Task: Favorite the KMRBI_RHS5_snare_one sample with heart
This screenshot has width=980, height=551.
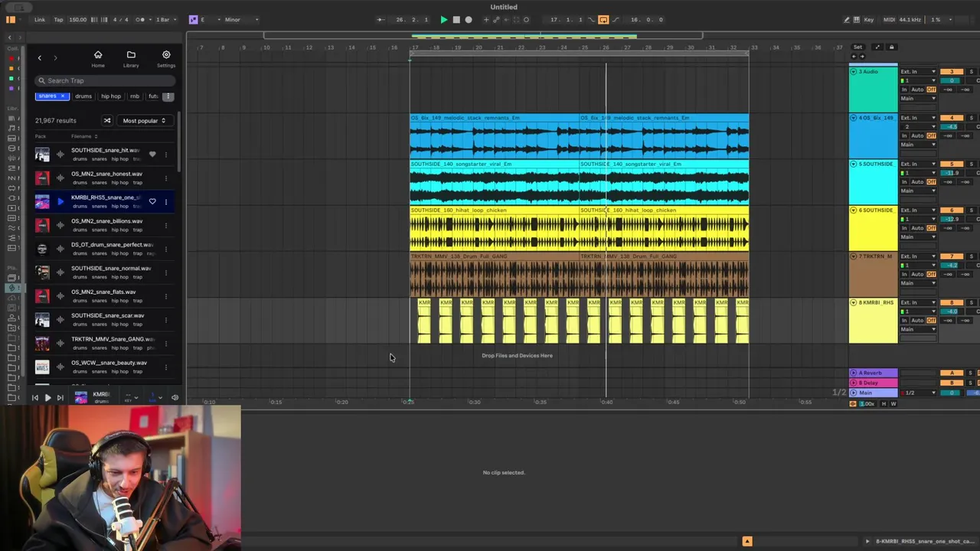Action: coord(152,201)
